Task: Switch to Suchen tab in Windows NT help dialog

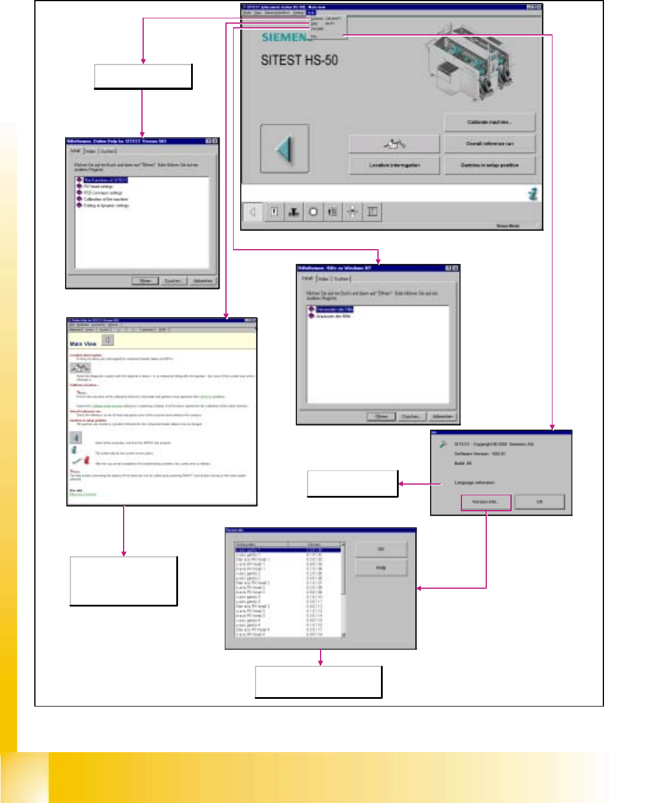Action: coord(341,279)
